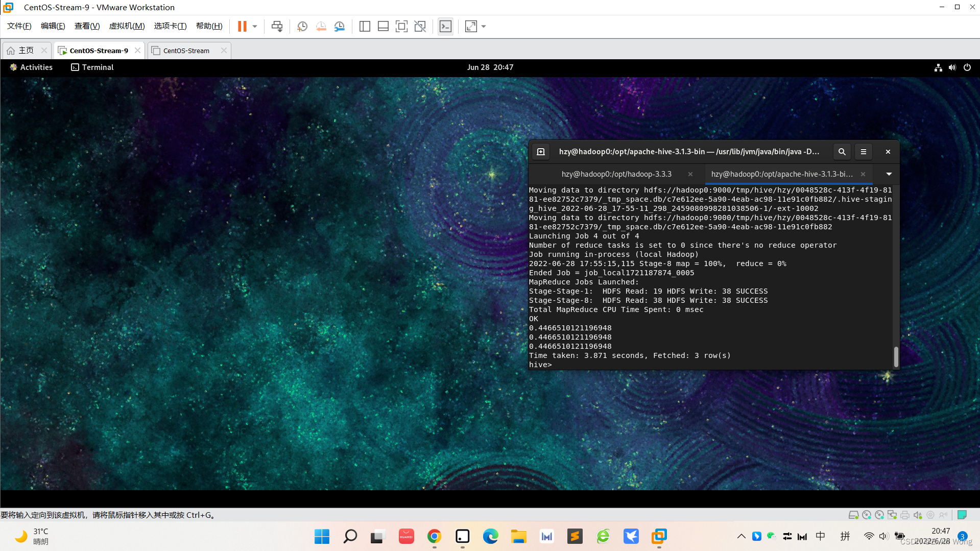Expand the stretch guest dropdown arrow
The image size is (980, 551).
[484, 26]
